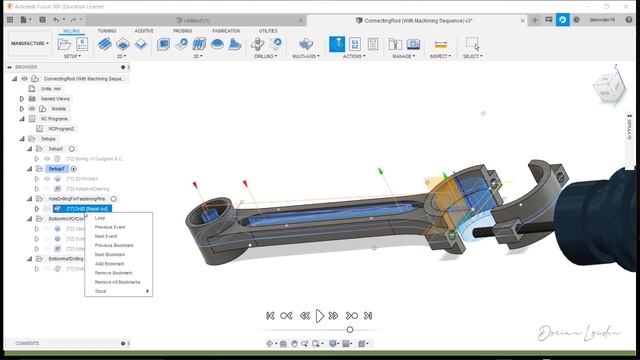Click the fast forward simulation button
Screen dimensions: 640x360
pos(333,316)
